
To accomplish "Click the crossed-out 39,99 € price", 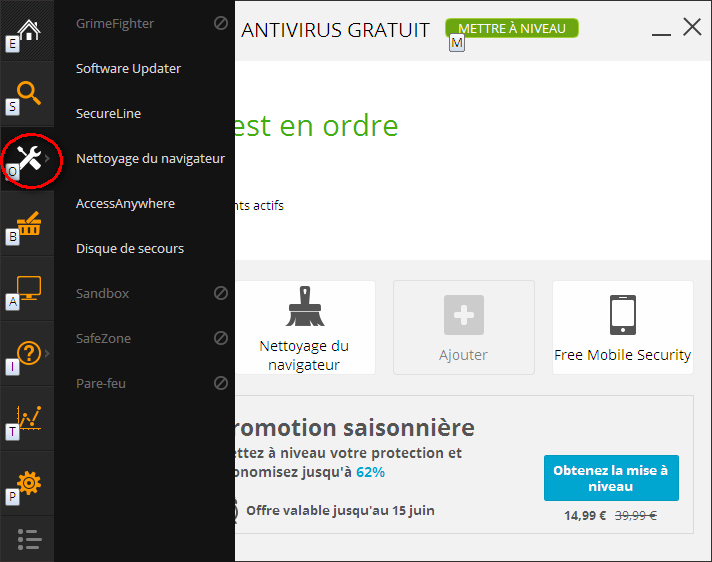I will (636, 515).
